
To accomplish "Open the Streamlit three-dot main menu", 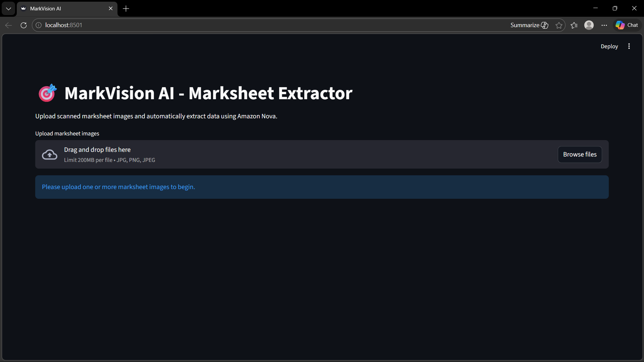I will click(629, 46).
